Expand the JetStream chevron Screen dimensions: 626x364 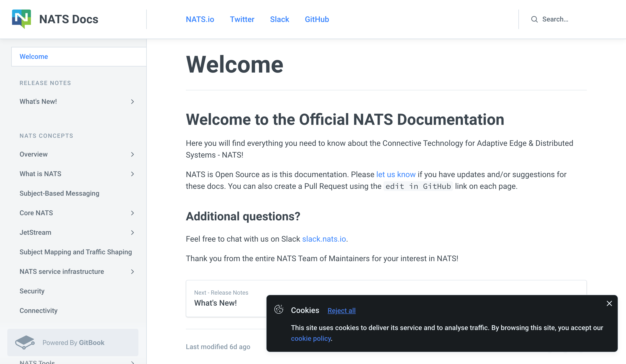pyautogui.click(x=132, y=233)
